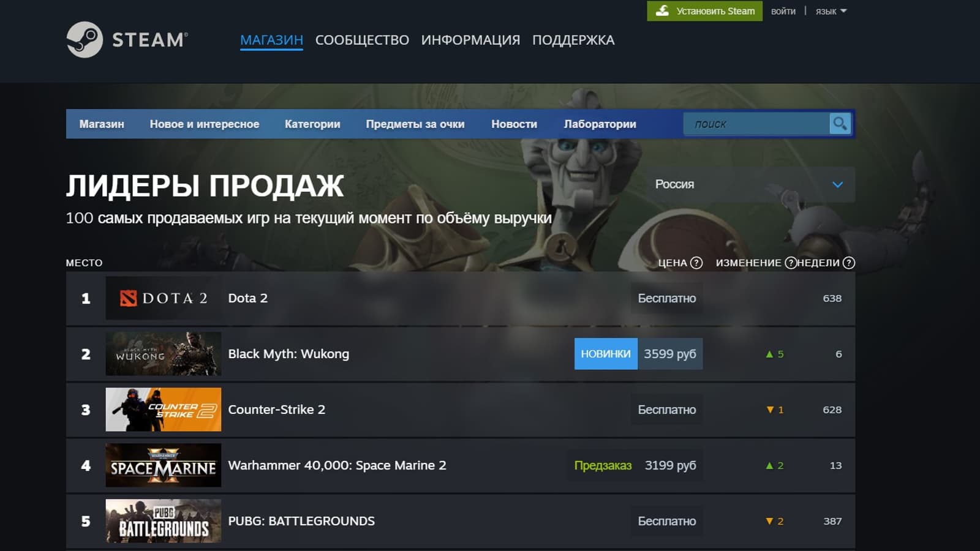Focus the поиск search field
This screenshot has width=980, height=551.
(756, 124)
